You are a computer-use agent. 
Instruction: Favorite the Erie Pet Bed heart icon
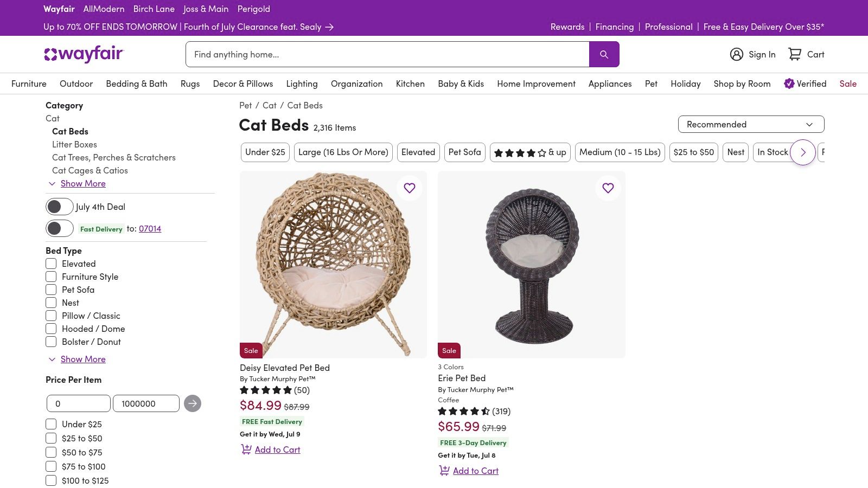coord(608,188)
